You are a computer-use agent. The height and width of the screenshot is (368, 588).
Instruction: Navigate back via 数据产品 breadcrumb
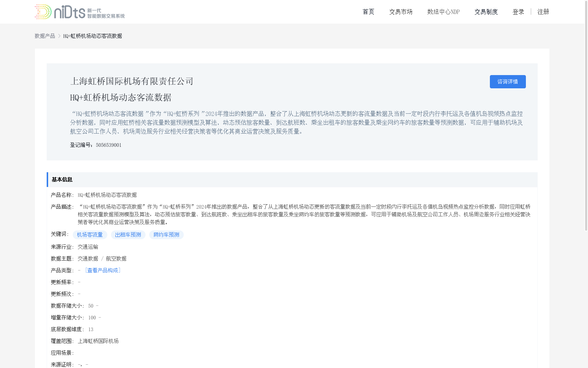[44, 36]
